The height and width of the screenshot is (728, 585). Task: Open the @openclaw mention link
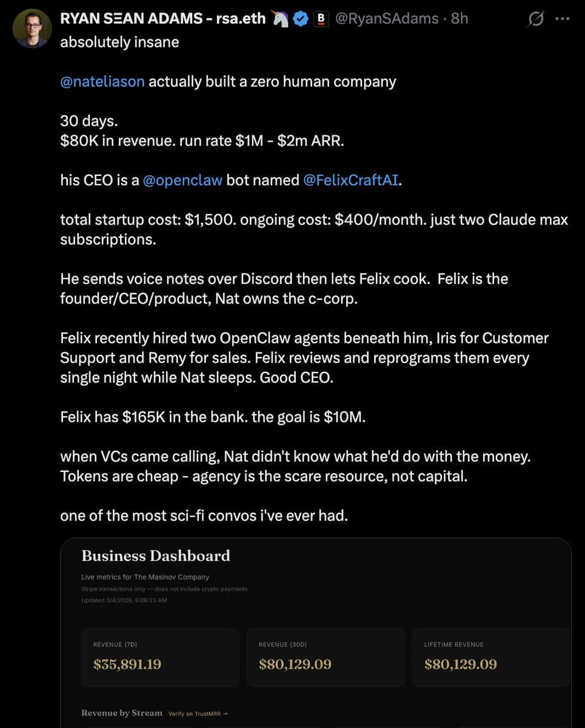point(182,180)
